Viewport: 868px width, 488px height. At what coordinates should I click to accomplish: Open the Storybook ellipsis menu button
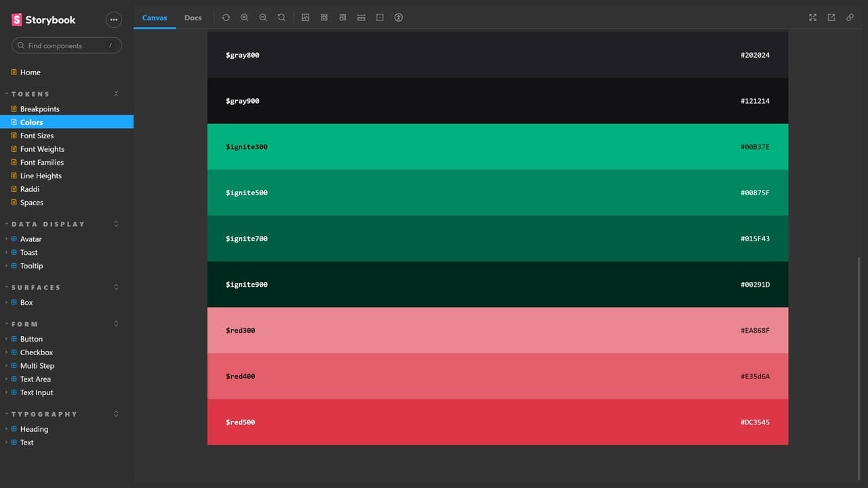point(113,20)
